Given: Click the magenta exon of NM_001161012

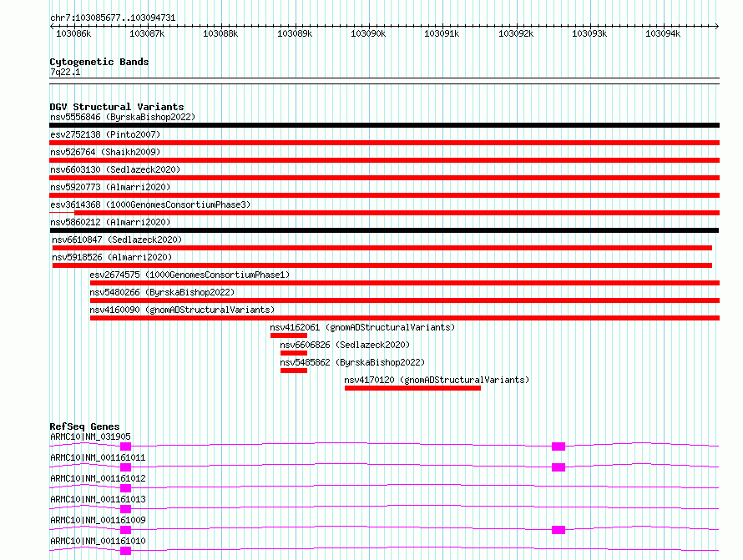Looking at the screenshot, I should point(125,488).
